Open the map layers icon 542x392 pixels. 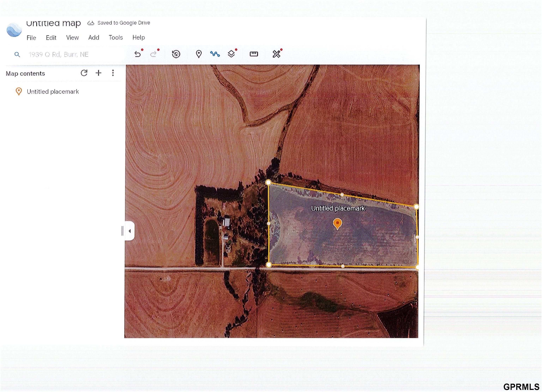pos(231,54)
